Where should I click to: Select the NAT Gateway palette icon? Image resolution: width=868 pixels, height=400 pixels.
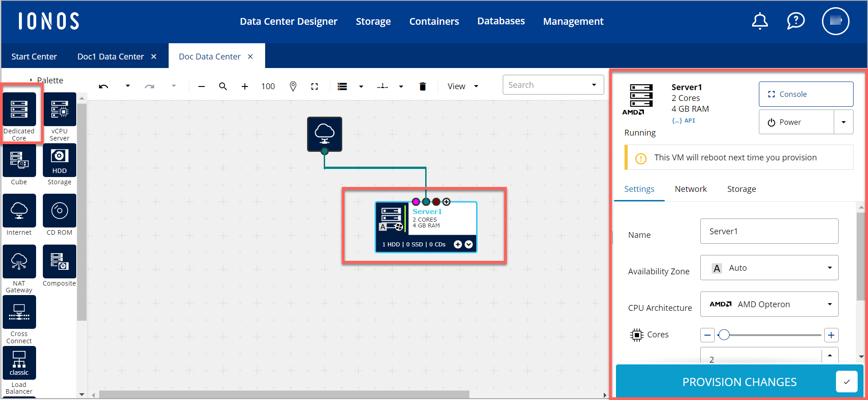[19, 262]
